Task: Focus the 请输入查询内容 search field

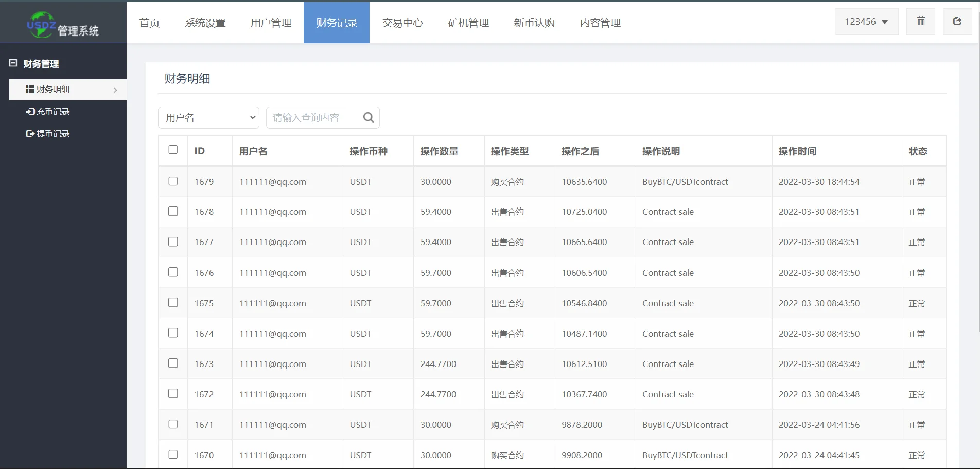Action: pyautogui.click(x=314, y=118)
